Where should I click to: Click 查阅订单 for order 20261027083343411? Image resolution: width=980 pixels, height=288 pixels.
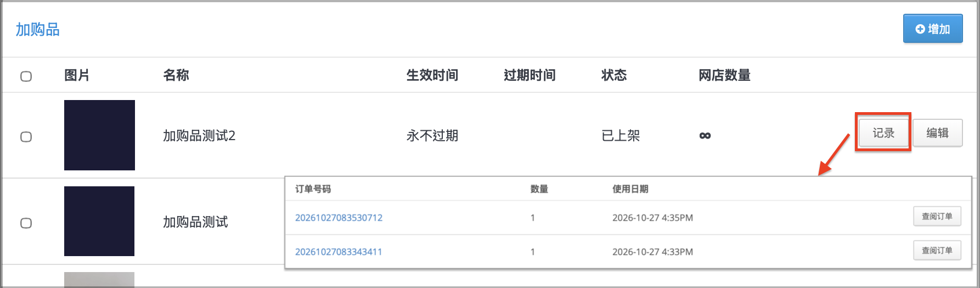point(937,251)
